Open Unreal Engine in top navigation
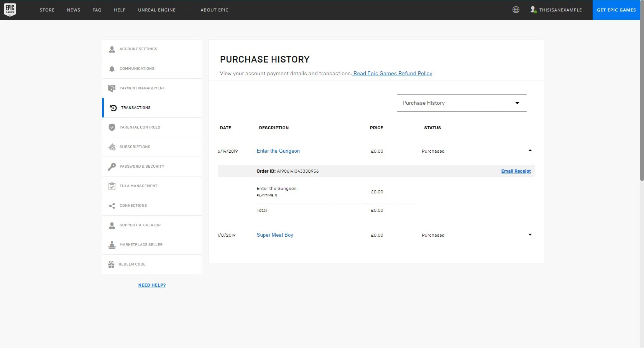644x348 pixels. point(157,10)
